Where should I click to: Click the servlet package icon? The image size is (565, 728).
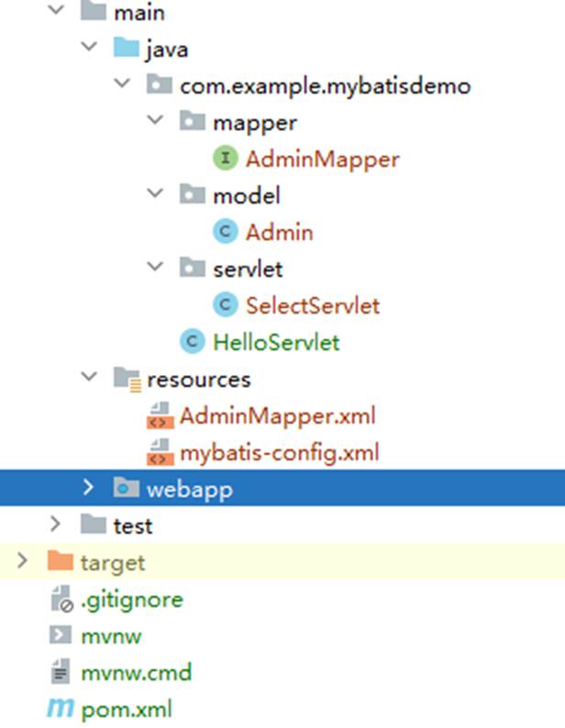[193, 268]
